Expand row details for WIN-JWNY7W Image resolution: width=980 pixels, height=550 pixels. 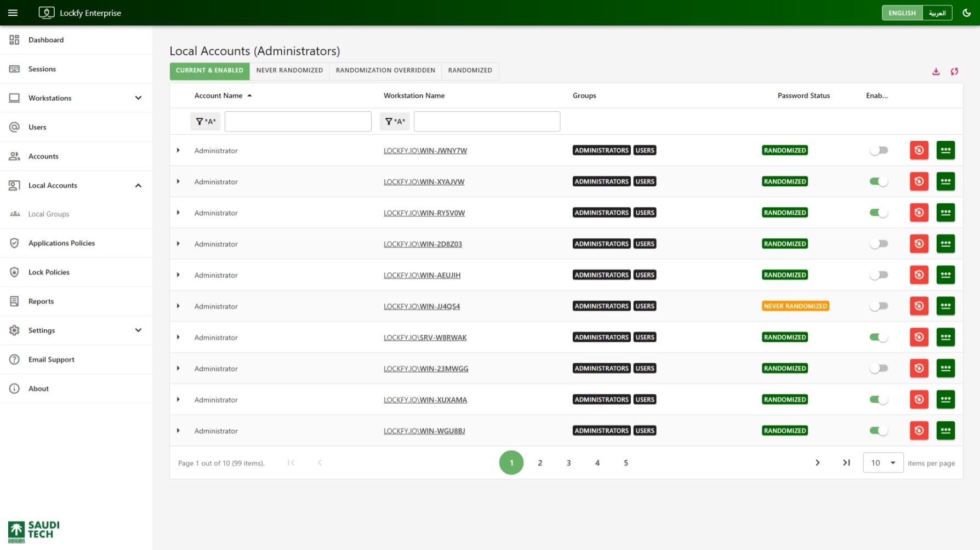[178, 150]
